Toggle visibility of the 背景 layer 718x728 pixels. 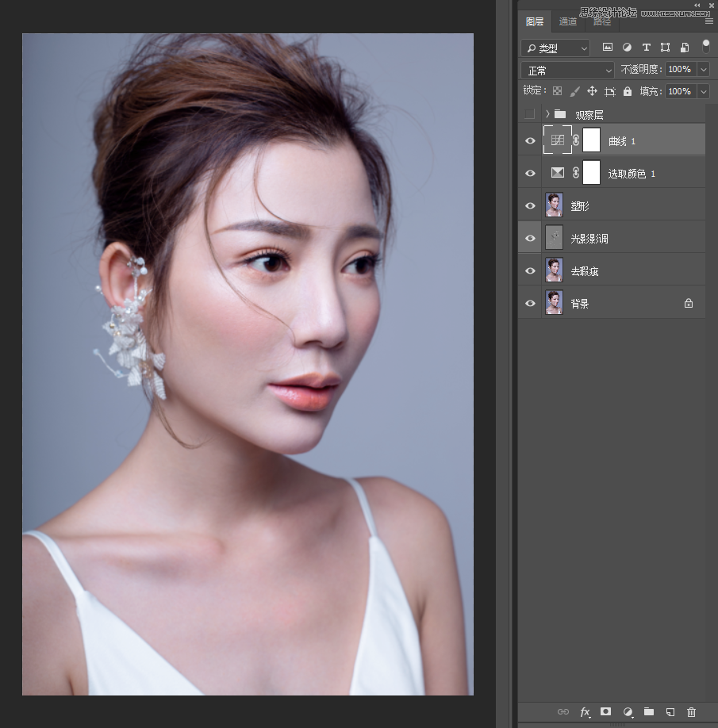(530, 304)
